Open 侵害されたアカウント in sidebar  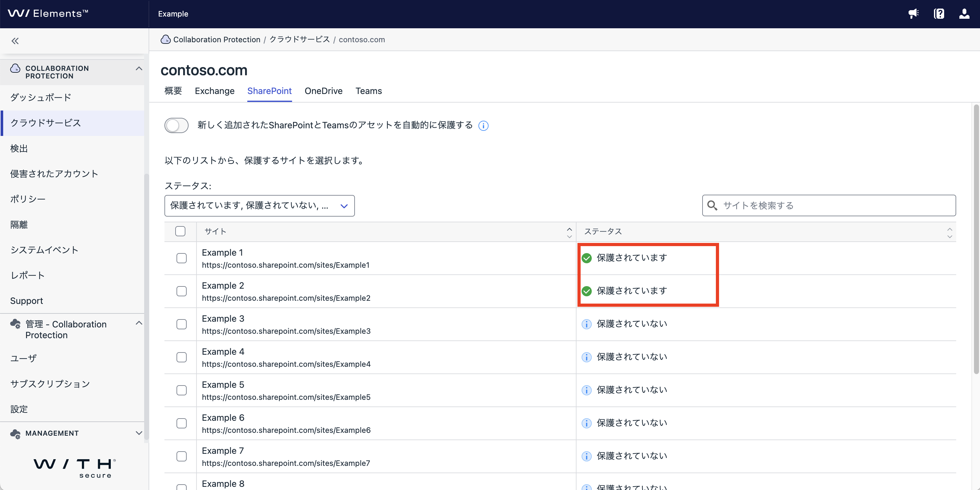72,174
